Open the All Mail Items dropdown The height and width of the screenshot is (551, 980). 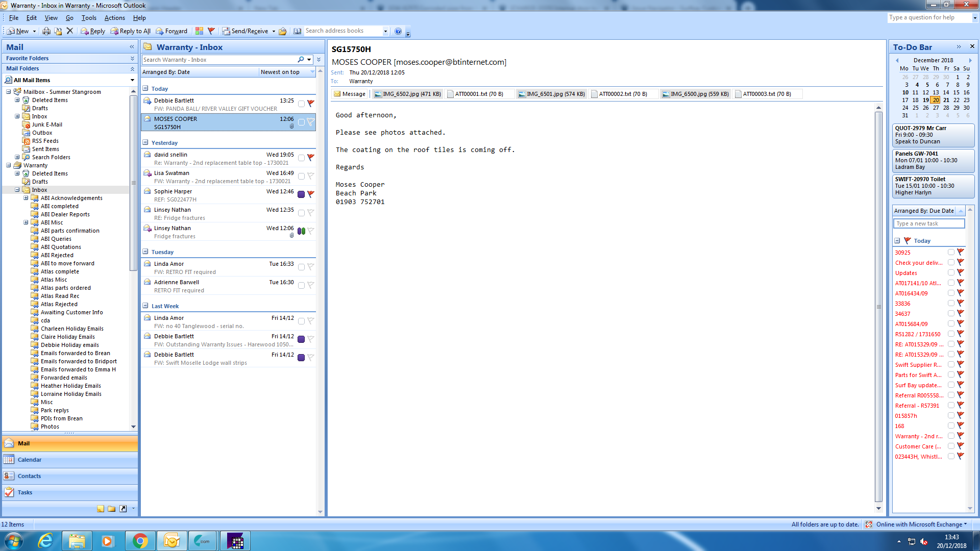pos(132,80)
